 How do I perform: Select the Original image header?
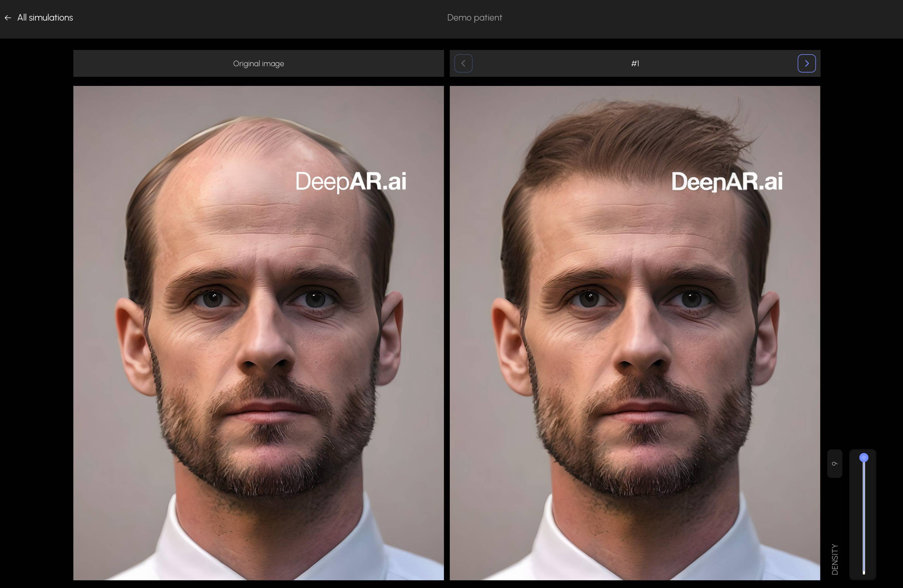click(x=258, y=63)
